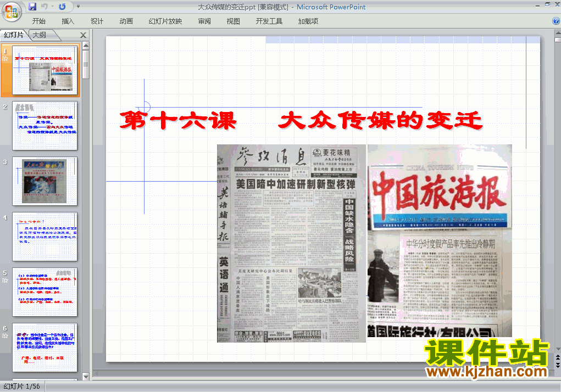Click animation star icon beside slide 6
This screenshot has width=561, height=392.
coord(5,336)
